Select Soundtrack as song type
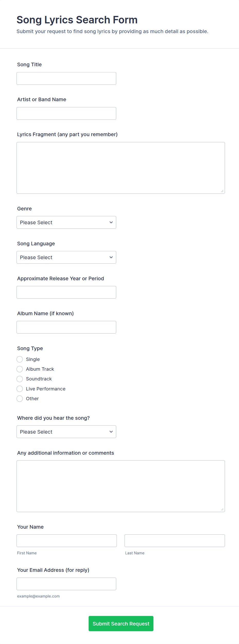The image size is (239, 644). [20, 379]
